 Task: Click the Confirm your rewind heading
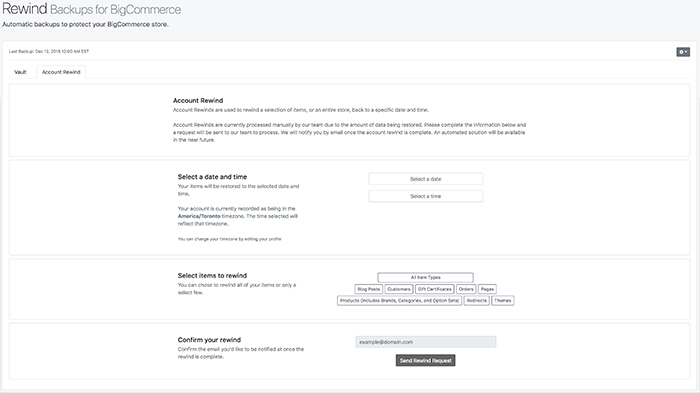(x=209, y=340)
